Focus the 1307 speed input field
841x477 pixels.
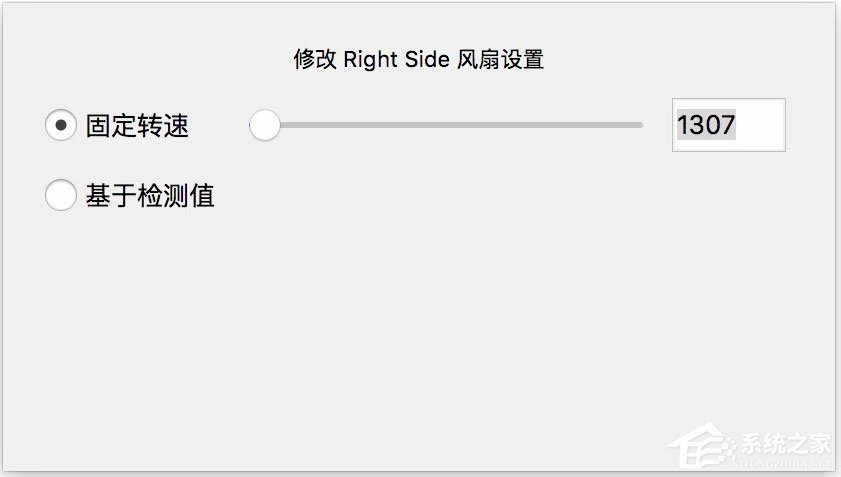click(x=728, y=125)
